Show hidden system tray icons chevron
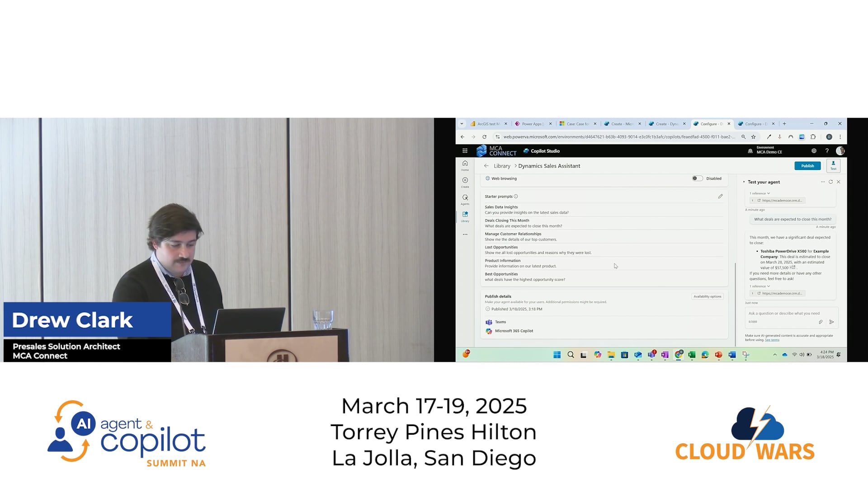Image resolution: width=868 pixels, height=488 pixels. click(775, 355)
